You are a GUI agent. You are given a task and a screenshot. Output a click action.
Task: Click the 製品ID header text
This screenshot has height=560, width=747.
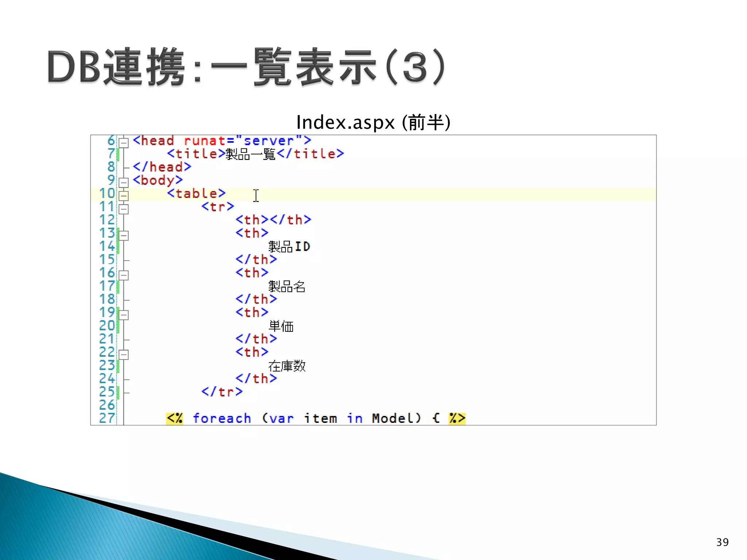pos(289,247)
